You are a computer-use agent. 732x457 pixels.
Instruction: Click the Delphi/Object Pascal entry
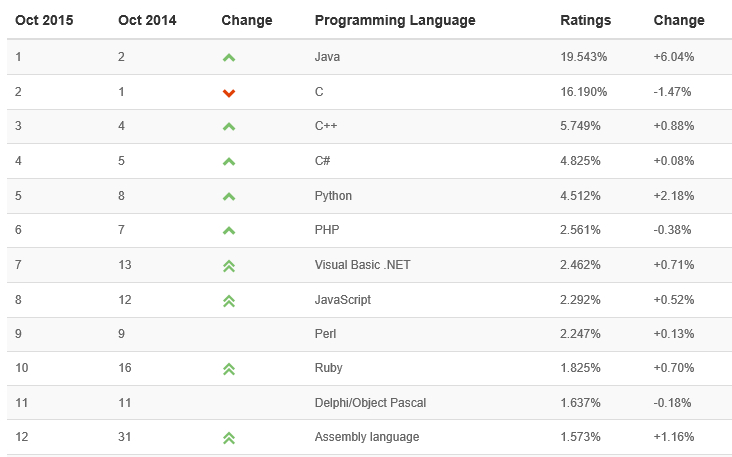pyautogui.click(x=370, y=403)
